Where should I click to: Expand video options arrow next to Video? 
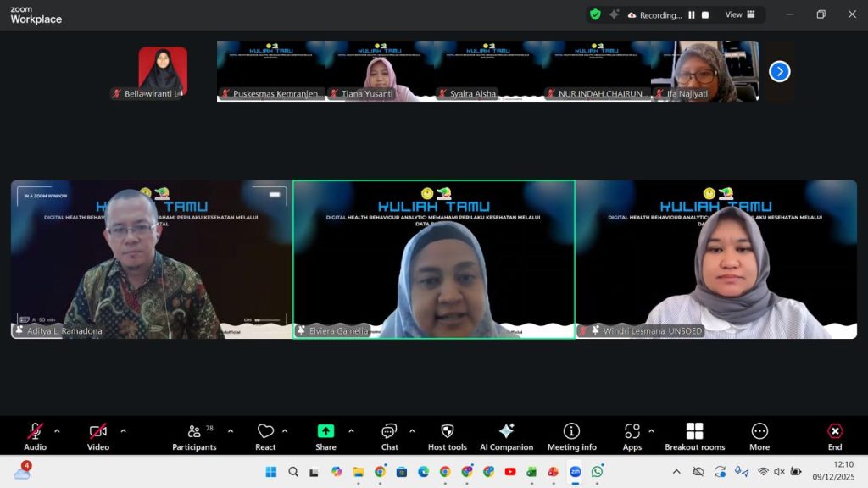(x=123, y=430)
